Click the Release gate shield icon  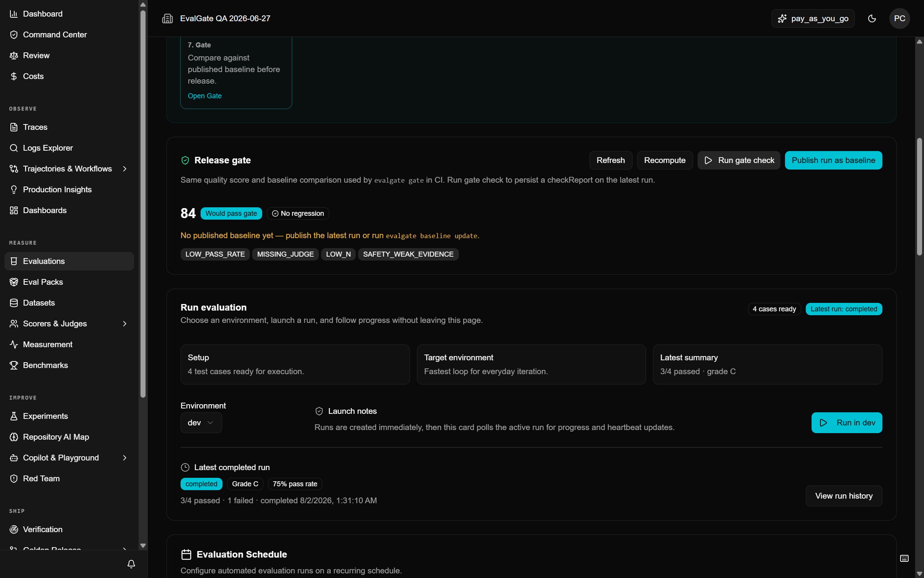(185, 160)
